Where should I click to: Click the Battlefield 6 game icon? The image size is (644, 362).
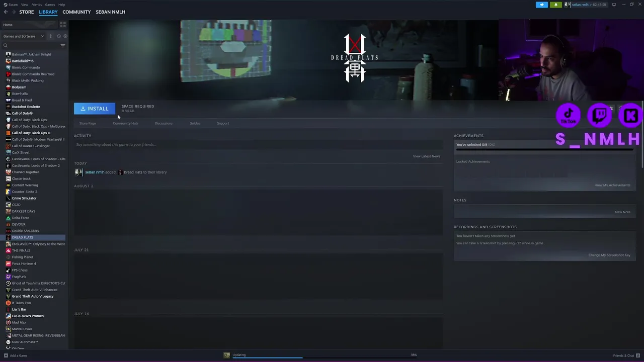8,61
